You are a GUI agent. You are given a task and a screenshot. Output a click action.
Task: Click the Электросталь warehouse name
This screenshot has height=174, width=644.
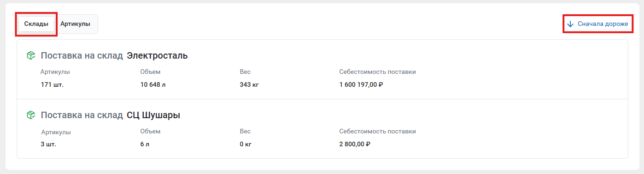(157, 56)
